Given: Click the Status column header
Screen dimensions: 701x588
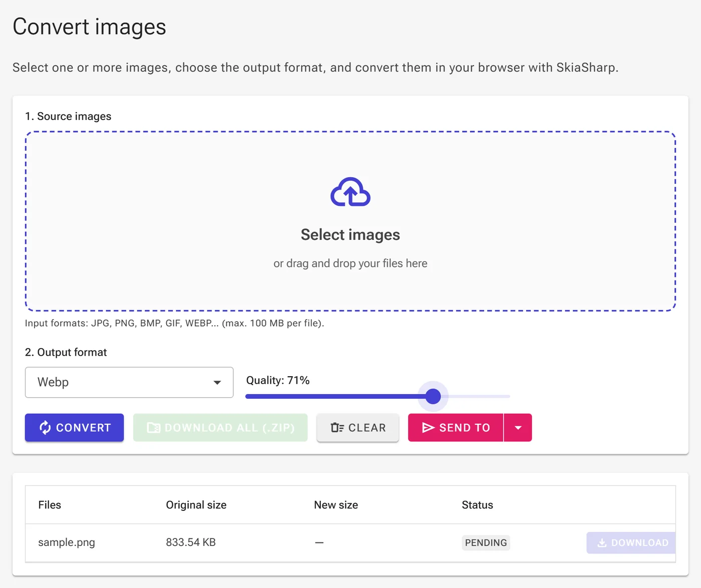Looking at the screenshot, I should click(477, 505).
